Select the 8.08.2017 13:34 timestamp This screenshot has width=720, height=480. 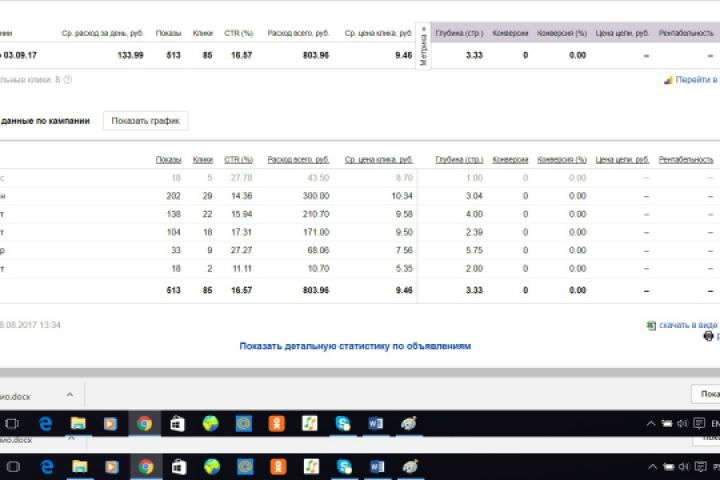coord(30,325)
